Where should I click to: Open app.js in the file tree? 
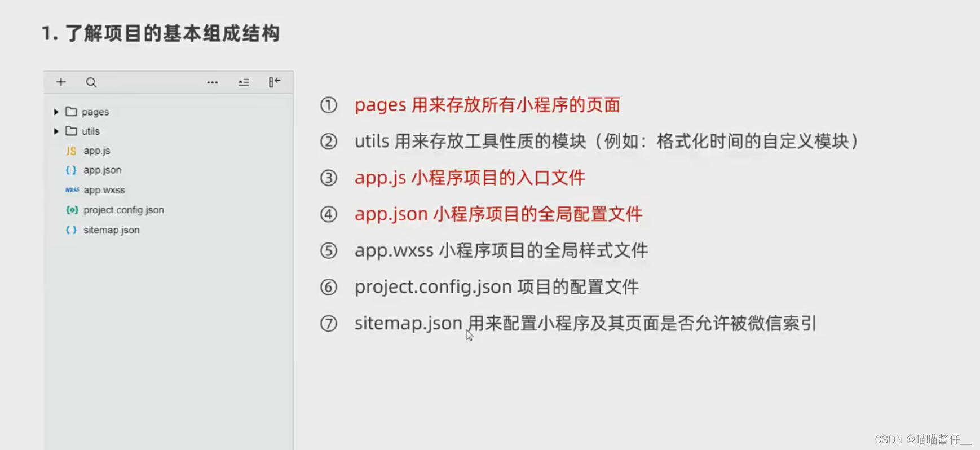point(97,151)
